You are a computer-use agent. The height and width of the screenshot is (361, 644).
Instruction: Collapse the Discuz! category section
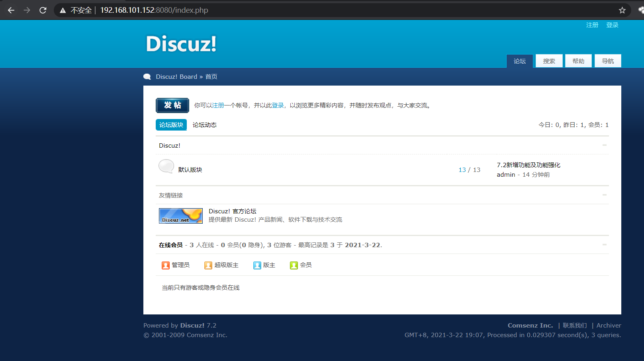604,145
